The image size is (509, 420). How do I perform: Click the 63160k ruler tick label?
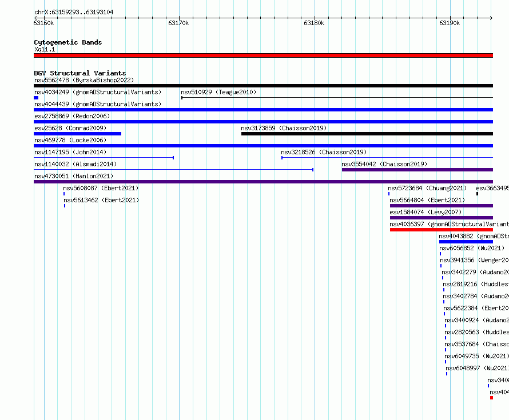coord(44,23)
